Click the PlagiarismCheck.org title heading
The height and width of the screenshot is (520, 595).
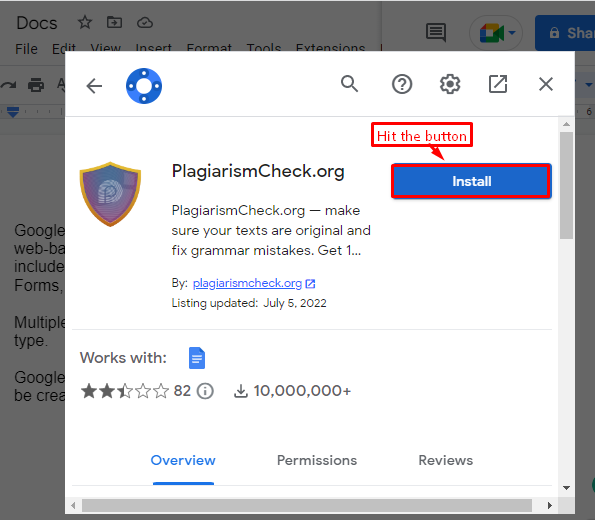point(258,171)
